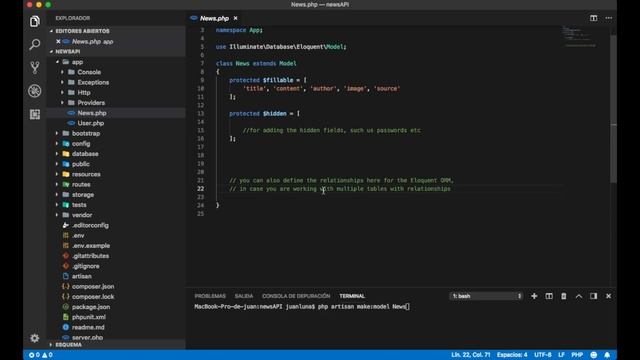Open the feedback smiley in status bar
640x360 pixels.
[x=593, y=355]
